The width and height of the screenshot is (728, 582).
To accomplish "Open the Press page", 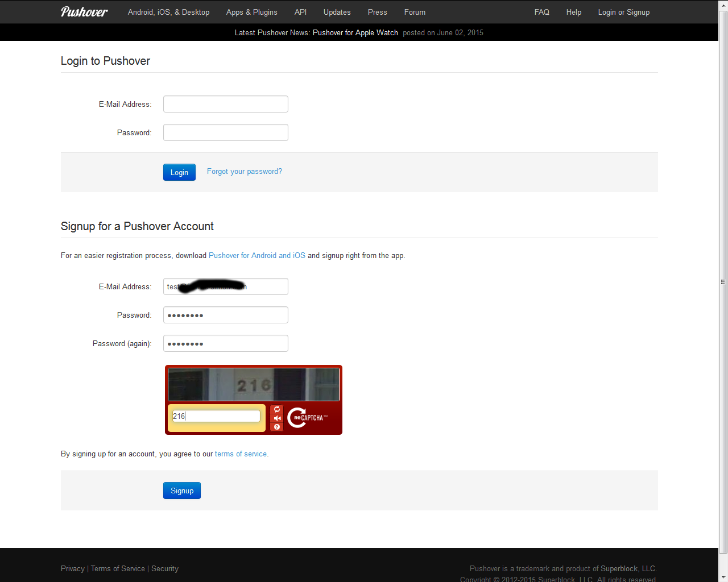I will tap(378, 12).
